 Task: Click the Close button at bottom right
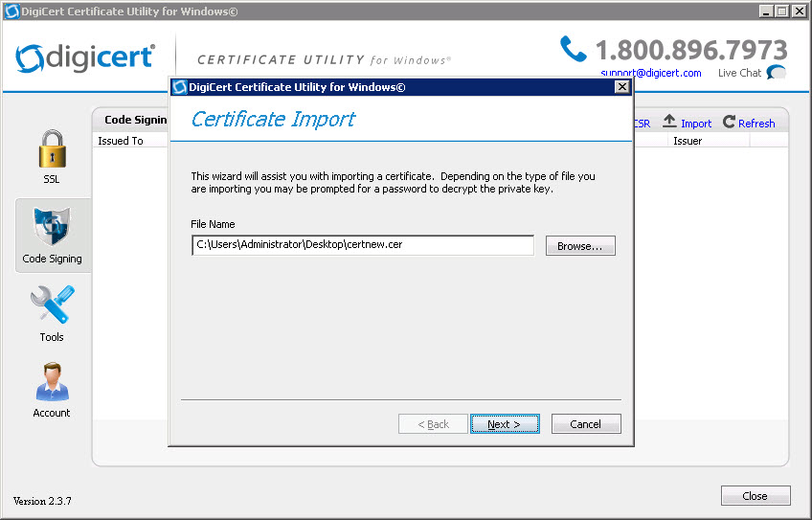755,496
